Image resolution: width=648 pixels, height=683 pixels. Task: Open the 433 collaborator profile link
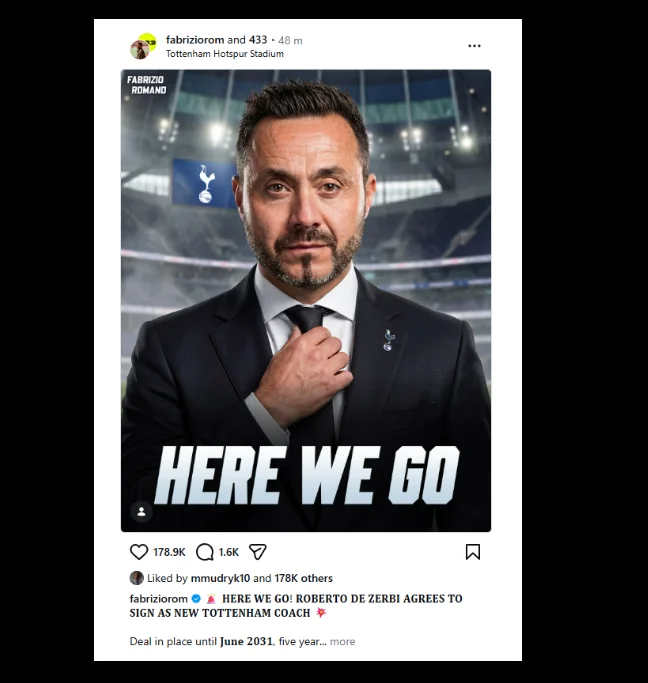click(258, 40)
